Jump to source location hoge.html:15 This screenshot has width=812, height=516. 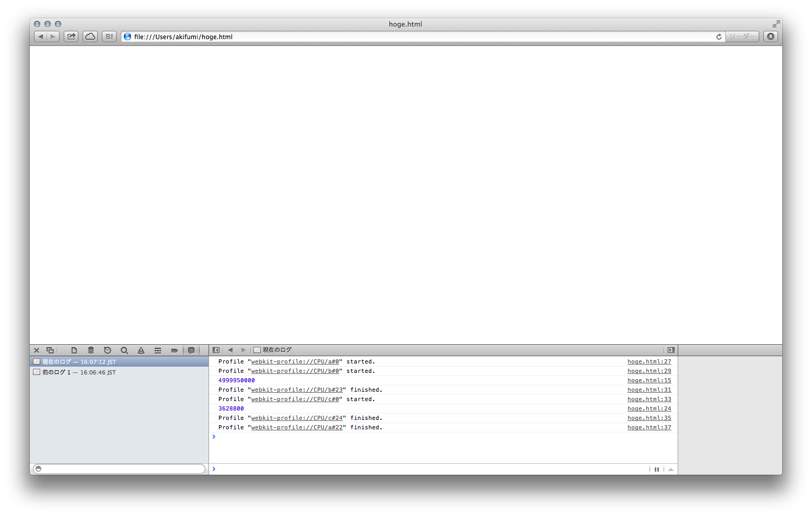pyautogui.click(x=649, y=380)
